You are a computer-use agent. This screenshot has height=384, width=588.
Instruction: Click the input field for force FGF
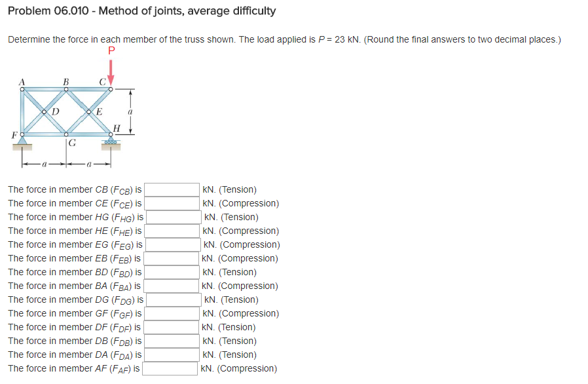171,313
